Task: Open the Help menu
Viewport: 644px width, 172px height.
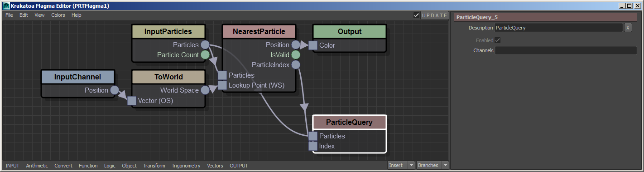Action: coord(77,15)
